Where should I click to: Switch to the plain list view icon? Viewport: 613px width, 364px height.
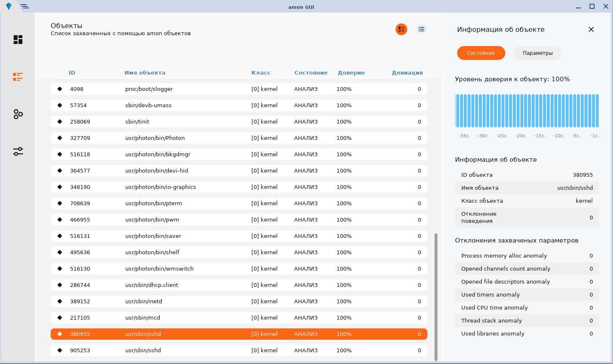point(421,29)
